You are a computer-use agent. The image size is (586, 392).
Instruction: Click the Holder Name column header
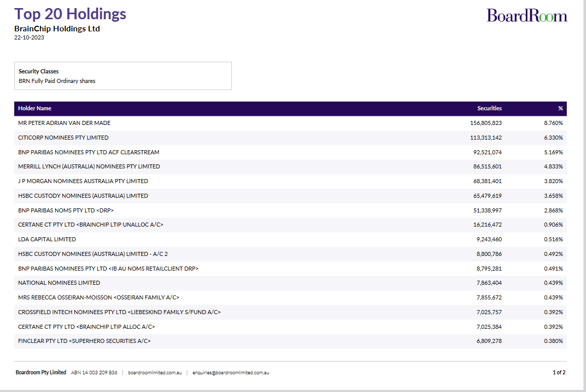[x=34, y=108]
